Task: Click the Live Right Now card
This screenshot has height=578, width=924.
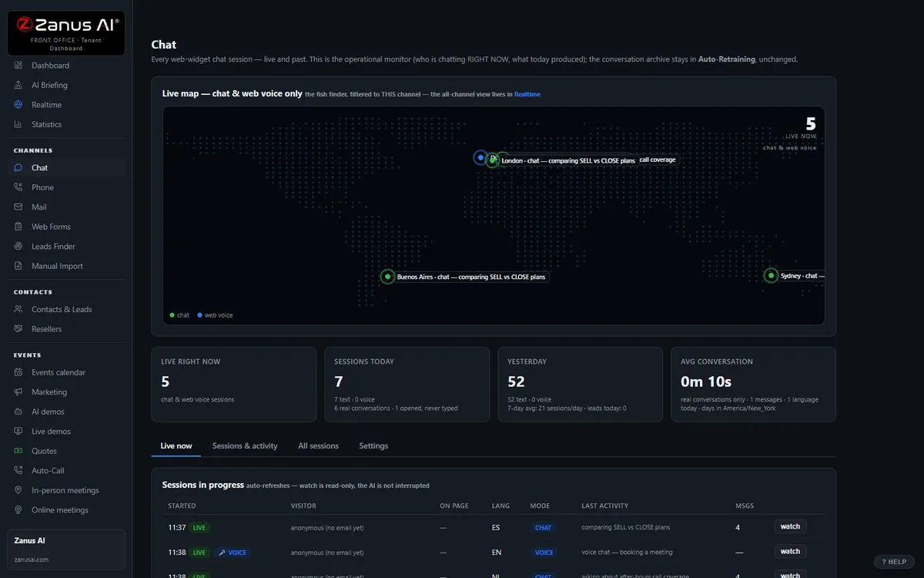Action: click(234, 384)
